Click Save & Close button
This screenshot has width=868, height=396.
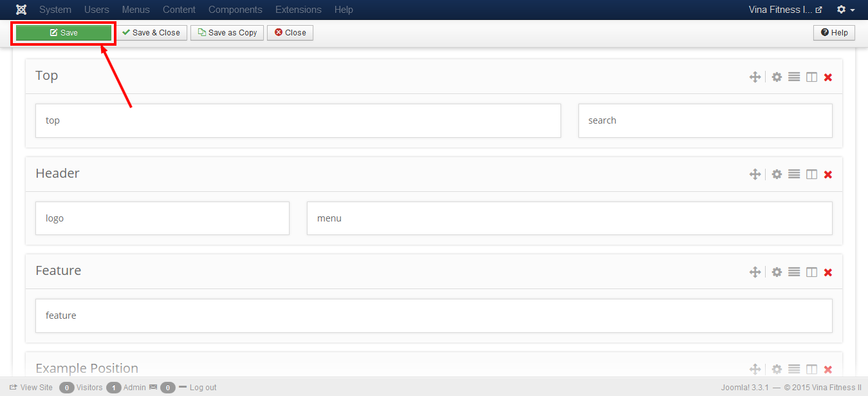pyautogui.click(x=151, y=33)
